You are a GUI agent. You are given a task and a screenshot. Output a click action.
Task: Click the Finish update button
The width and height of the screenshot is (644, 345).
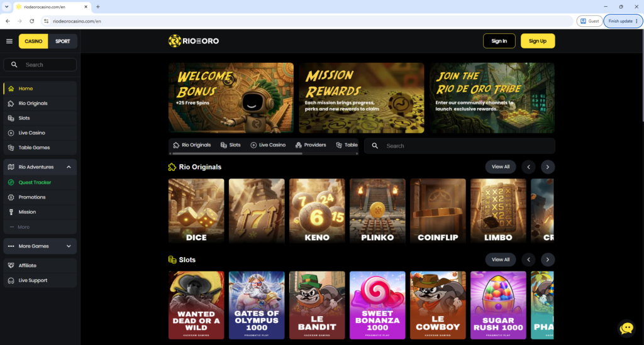point(623,21)
